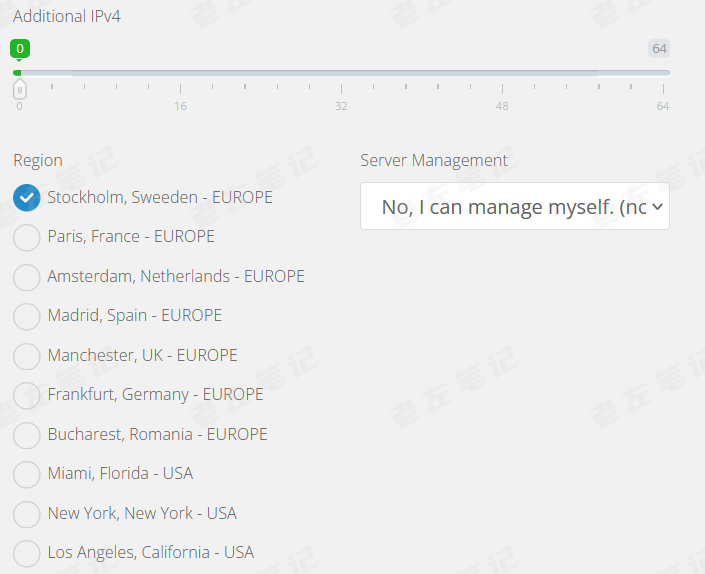Click the Additional IPv4 heading label

pos(67,16)
